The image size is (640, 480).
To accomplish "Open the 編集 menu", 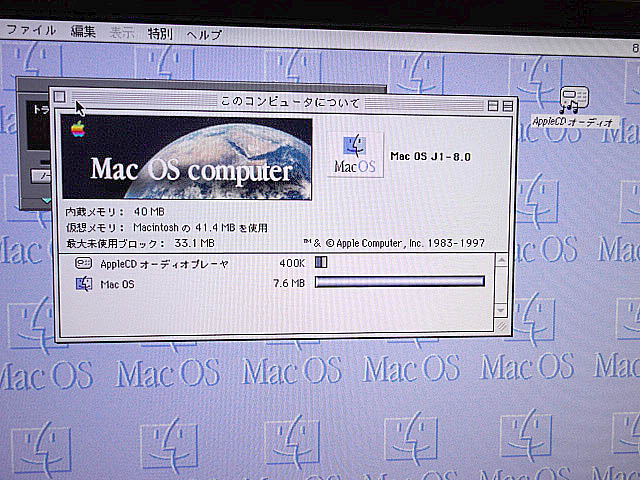I will click(x=83, y=31).
